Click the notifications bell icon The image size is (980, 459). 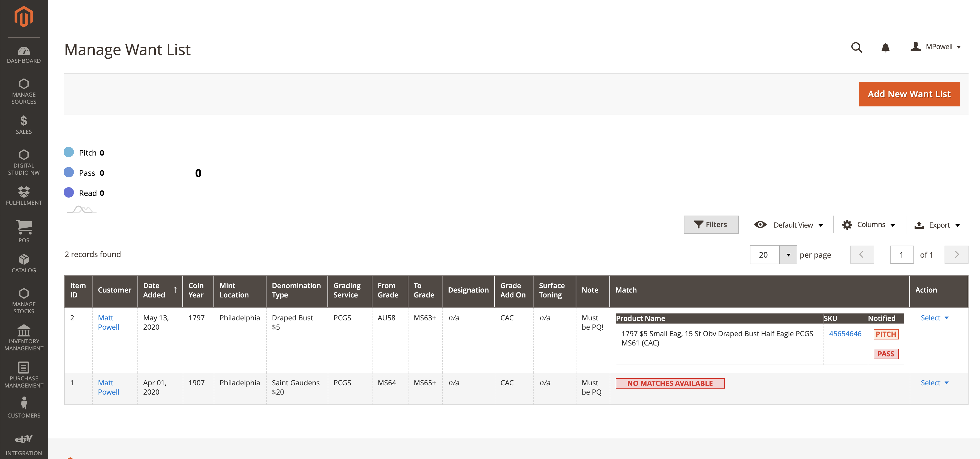click(x=885, y=47)
